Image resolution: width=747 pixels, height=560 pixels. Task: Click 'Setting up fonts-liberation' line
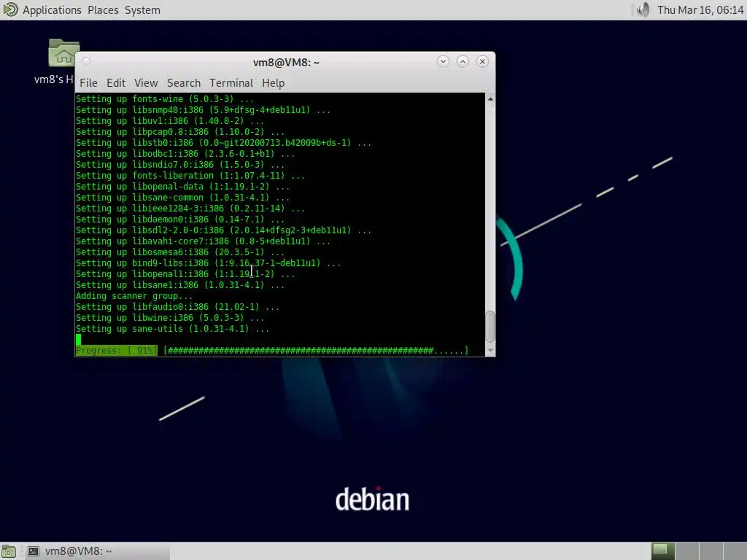[190, 176]
